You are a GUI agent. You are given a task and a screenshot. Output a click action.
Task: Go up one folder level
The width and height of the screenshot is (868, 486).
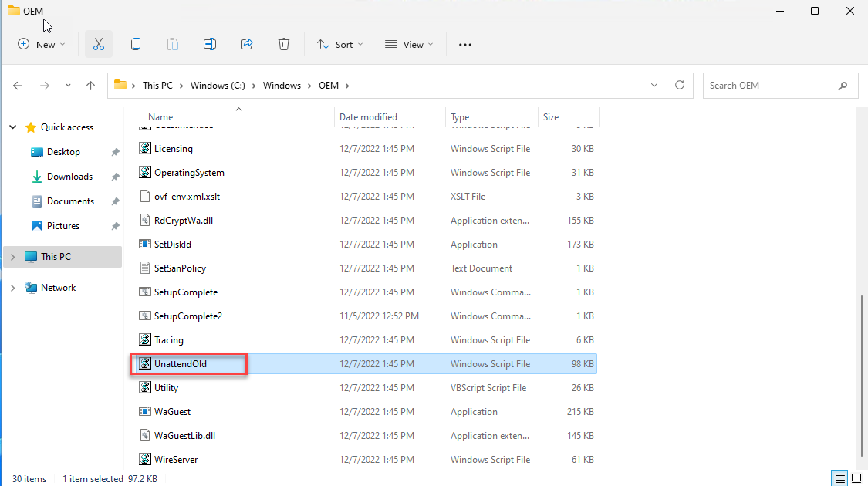(x=91, y=86)
